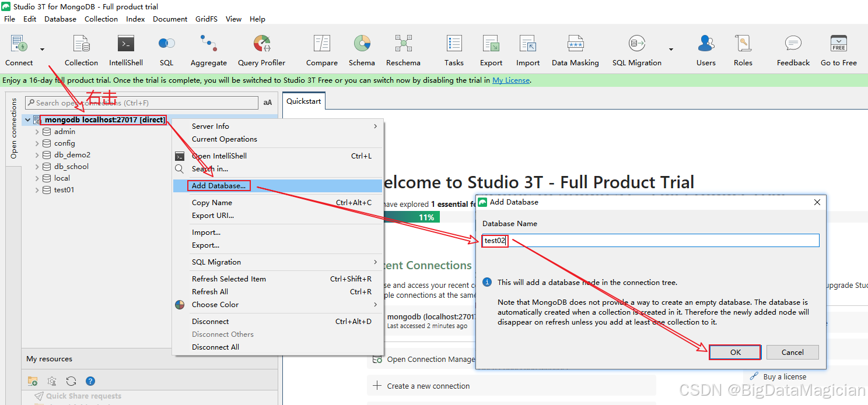
Task: Choose Current Operations from context menu
Action: point(278,139)
